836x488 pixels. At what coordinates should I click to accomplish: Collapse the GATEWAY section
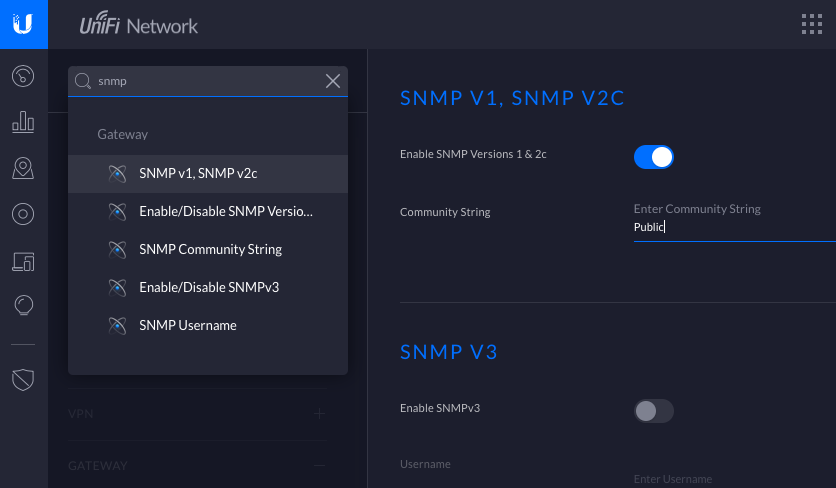tap(319, 465)
